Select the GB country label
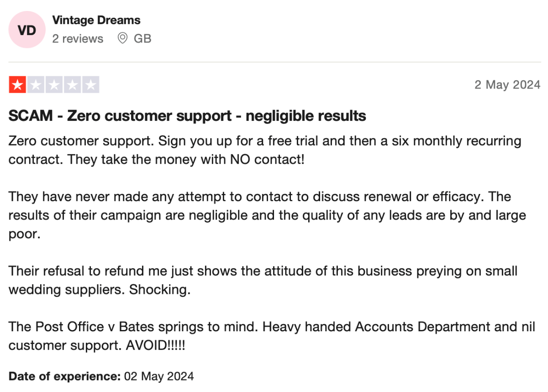This screenshot has height=392, width=548. pos(142,39)
